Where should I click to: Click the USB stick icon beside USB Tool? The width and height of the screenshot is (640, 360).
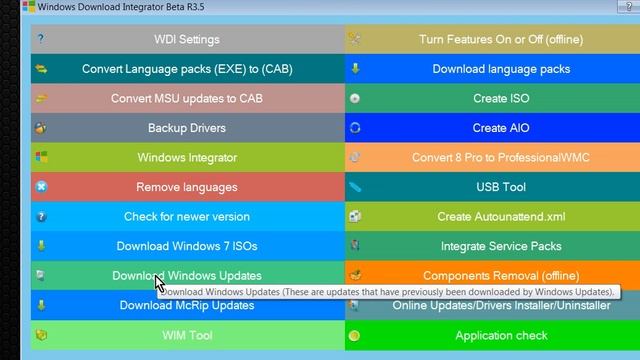click(355, 187)
